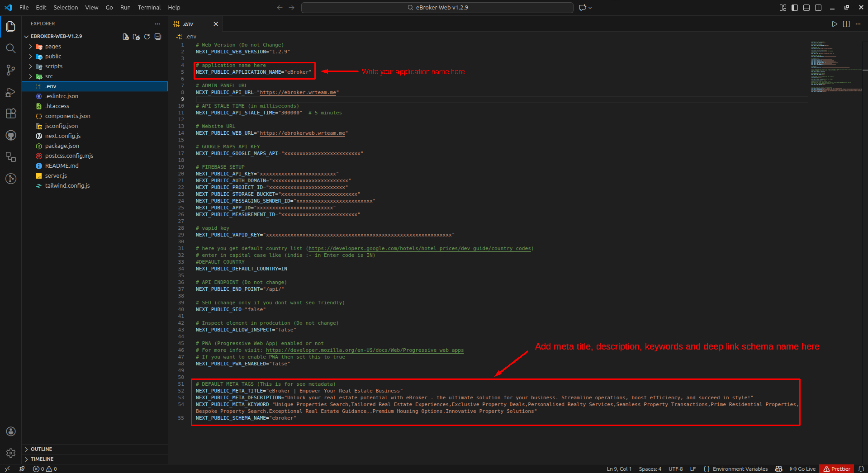The width and height of the screenshot is (868, 473).
Task: Click the eBroker-Web-v1.2.9 command search box
Action: point(437,8)
